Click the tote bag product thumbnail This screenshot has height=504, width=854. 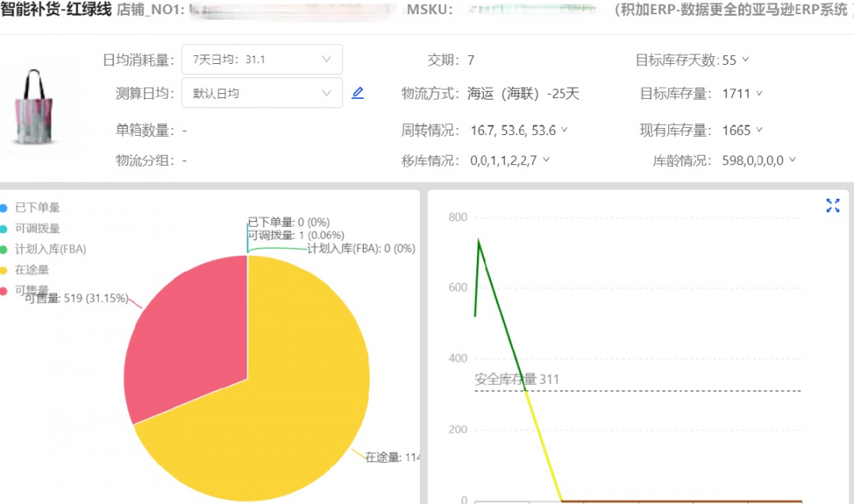click(36, 107)
